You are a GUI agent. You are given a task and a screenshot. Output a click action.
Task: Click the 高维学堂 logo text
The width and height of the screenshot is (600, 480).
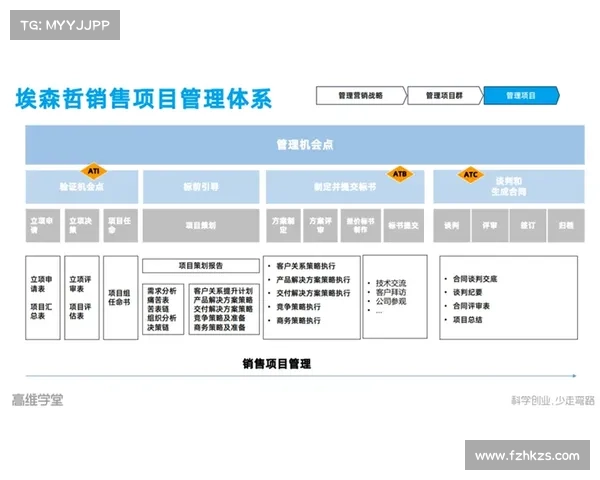pyautogui.click(x=38, y=400)
